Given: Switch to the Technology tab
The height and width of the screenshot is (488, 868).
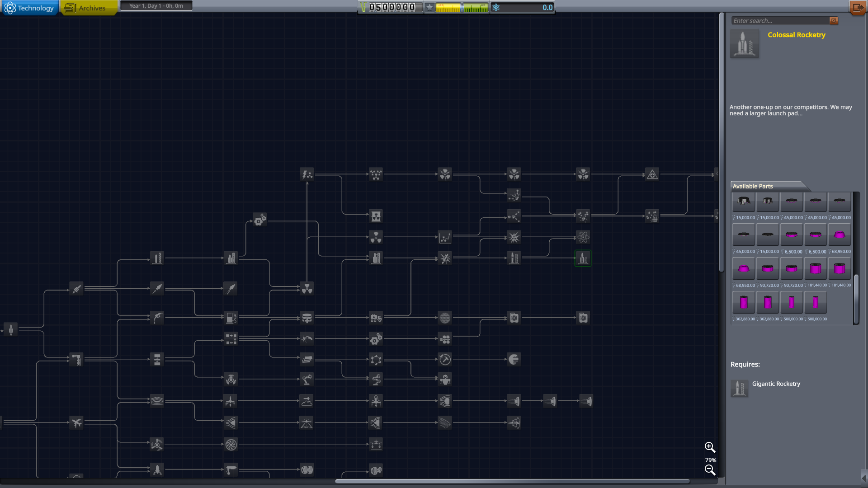Looking at the screenshot, I should point(30,8).
